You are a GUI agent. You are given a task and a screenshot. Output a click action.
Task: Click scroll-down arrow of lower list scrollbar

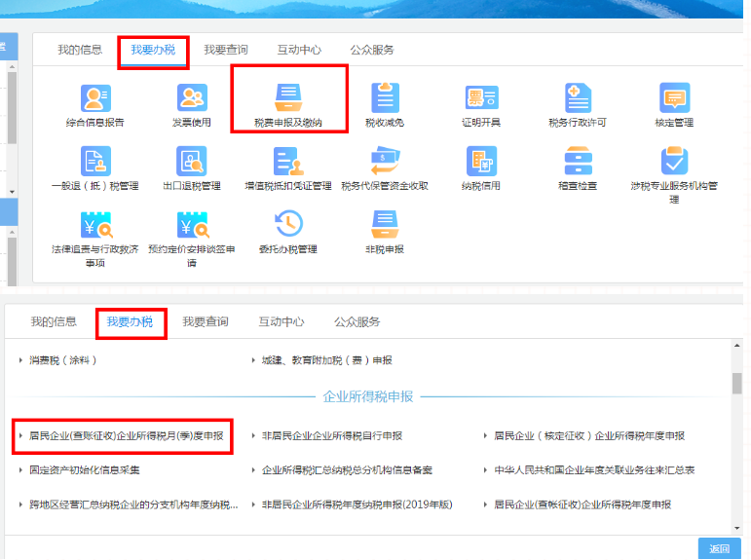coord(736,528)
